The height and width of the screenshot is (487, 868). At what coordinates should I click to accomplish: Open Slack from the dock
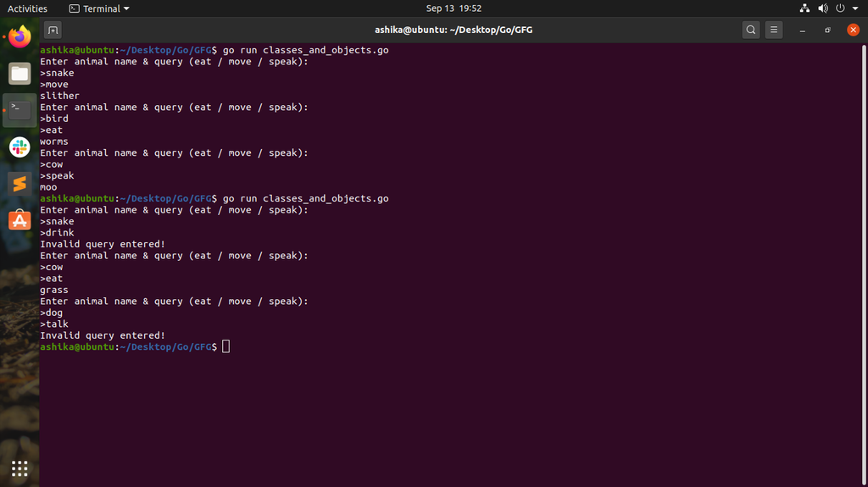19,147
